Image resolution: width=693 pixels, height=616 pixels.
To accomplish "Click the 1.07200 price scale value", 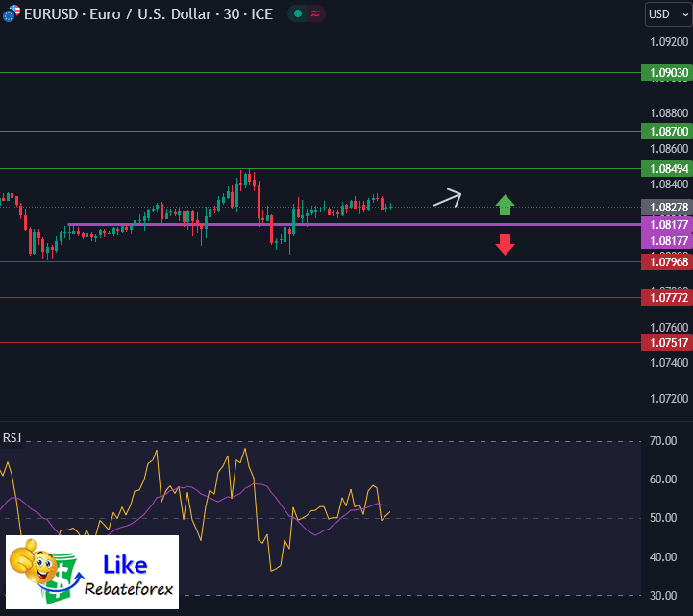I will coord(669,399).
